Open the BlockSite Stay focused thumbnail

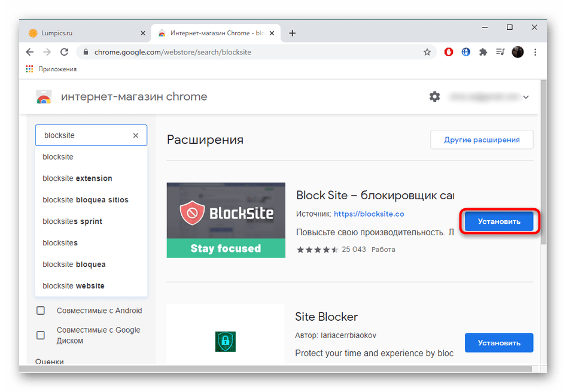[226, 220]
